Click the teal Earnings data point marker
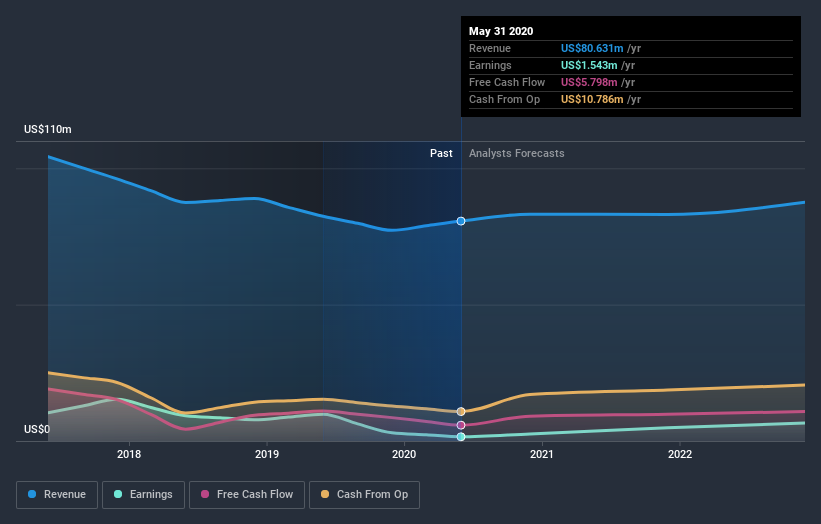The width and height of the screenshot is (821, 524). click(x=461, y=437)
